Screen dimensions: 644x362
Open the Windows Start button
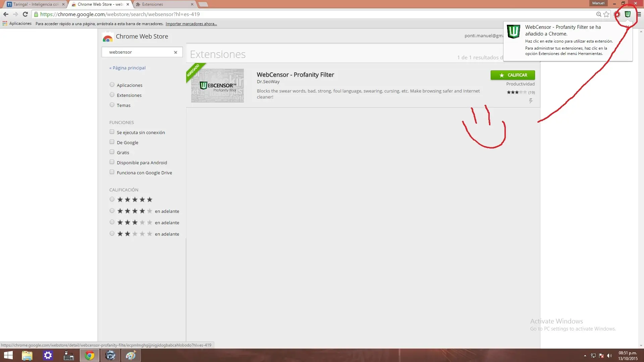point(8,355)
